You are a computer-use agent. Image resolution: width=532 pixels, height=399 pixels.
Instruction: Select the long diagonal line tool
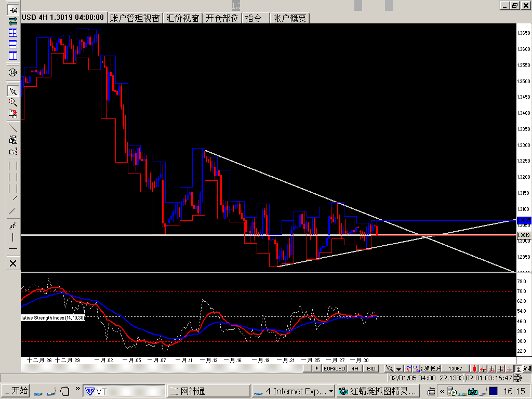[x=13, y=211]
